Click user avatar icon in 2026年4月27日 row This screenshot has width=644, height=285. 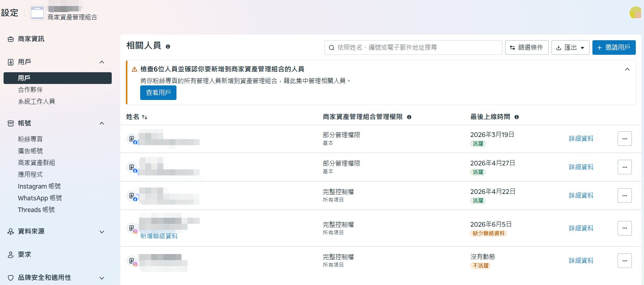coord(132,168)
